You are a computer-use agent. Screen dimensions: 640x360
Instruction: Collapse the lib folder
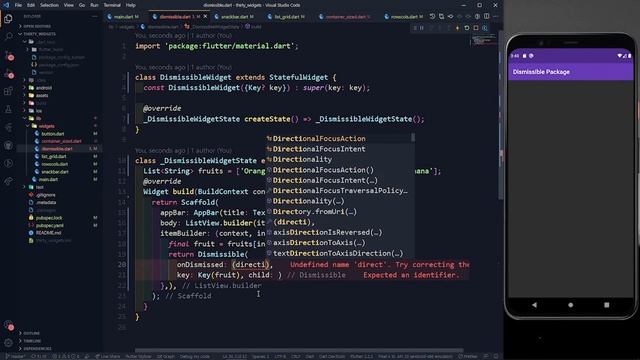coord(38,118)
